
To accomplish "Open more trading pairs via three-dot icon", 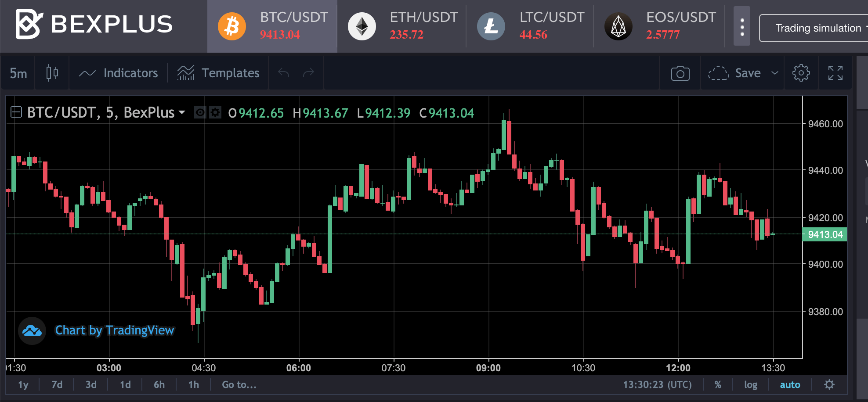I will point(741,26).
